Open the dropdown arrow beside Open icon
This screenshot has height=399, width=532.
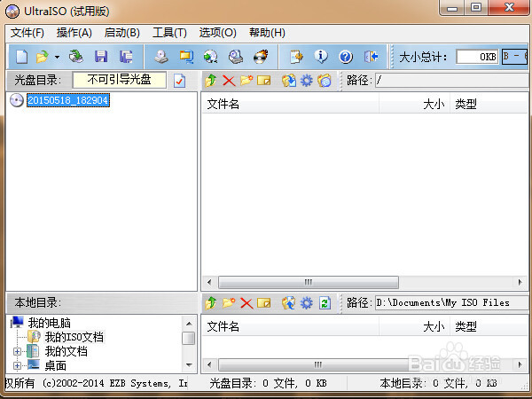click(x=57, y=57)
